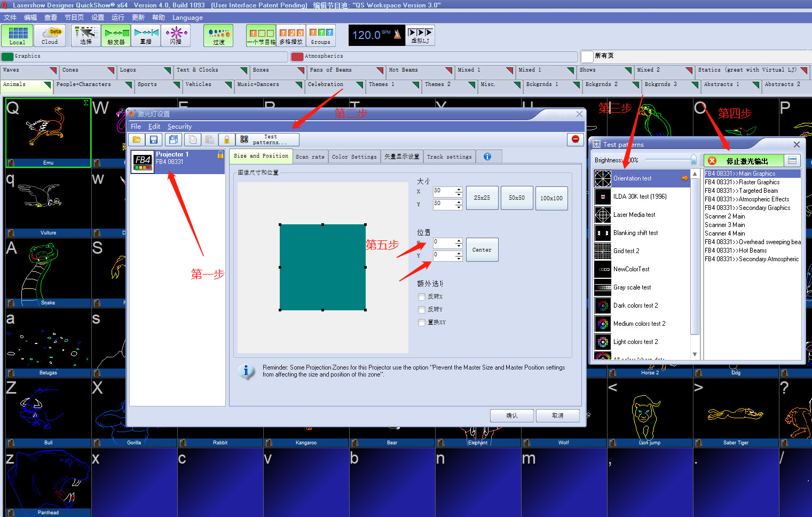This screenshot has height=517, width=812.
Task: Open the blue info tab icon
Action: (x=487, y=156)
